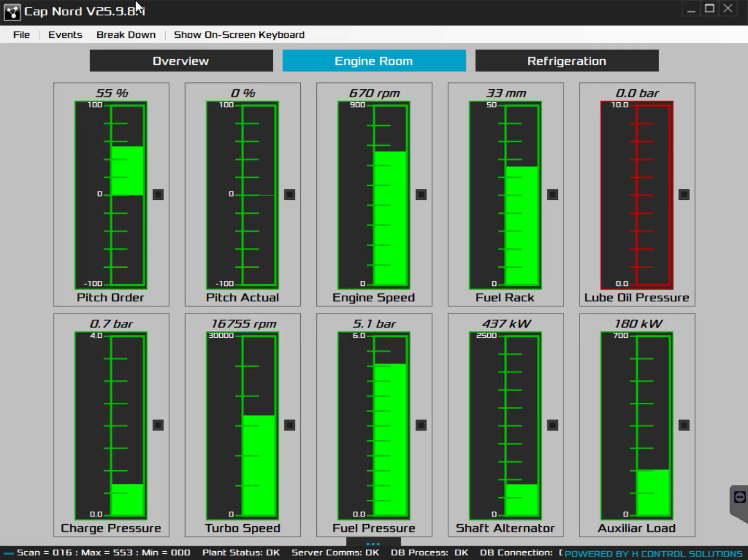The width and height of the screenshot is (748, 560).
Task: Toggle the square marker next to Fuel Rack
Action: point(553,195)
